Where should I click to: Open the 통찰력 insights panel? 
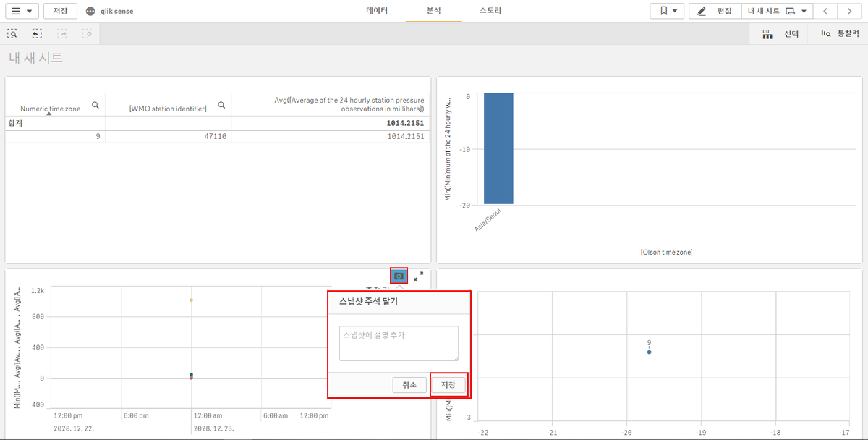click(x=840, y=33)
